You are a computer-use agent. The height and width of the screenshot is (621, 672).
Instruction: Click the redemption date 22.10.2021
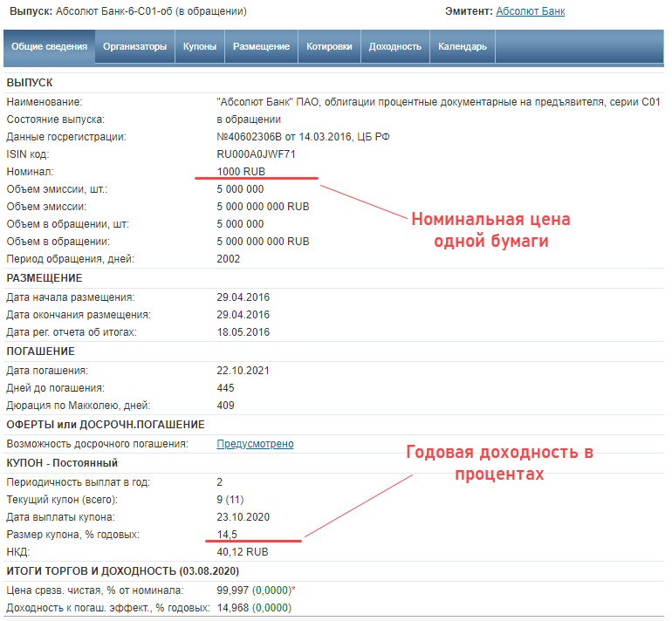pos(243,370)
